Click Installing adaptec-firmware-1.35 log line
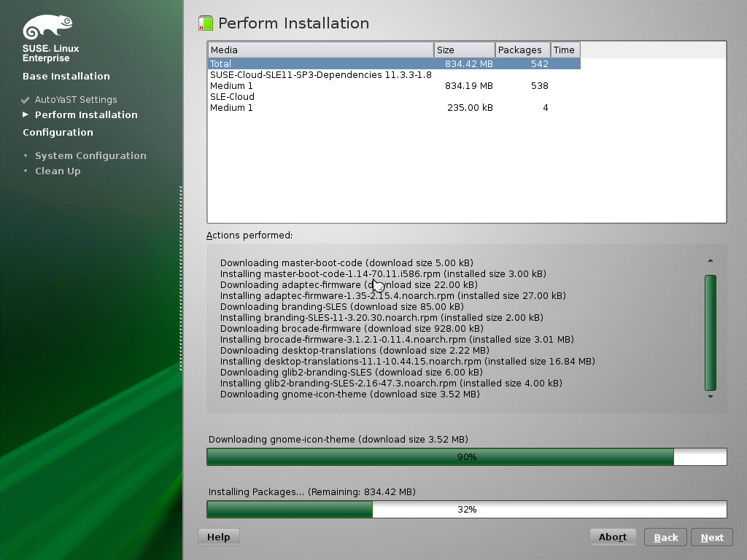This screenshot has width=747, height=560. [x=393, y=296]
